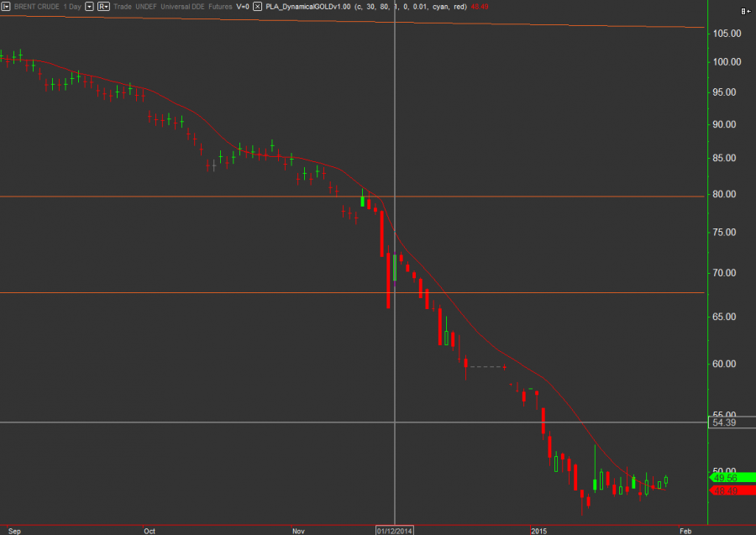Click the red 48.49 price marker
This screenshot has width=756, height=535.
(724, 490)
